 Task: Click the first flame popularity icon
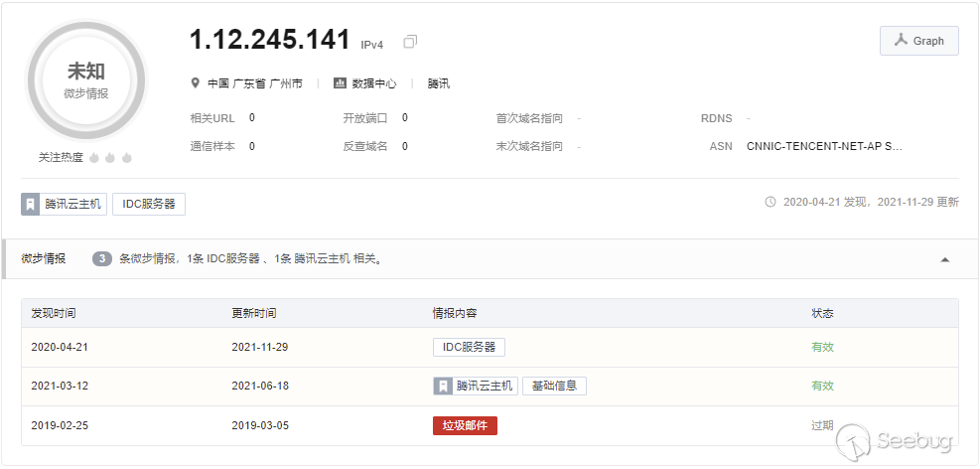coord(94,157)
